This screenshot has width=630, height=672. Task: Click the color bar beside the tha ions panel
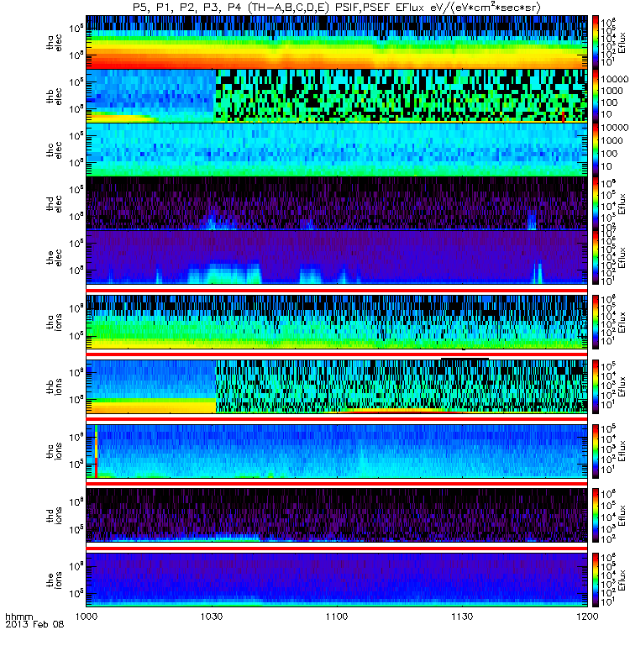click(596, 322)
